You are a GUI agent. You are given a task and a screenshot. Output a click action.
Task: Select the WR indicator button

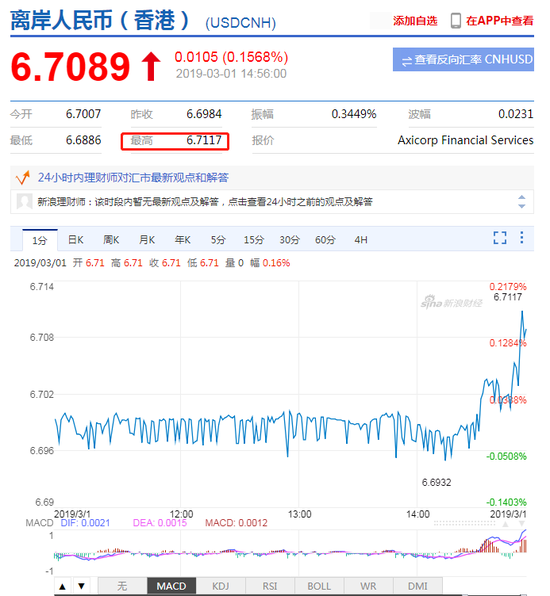(368, 586)
